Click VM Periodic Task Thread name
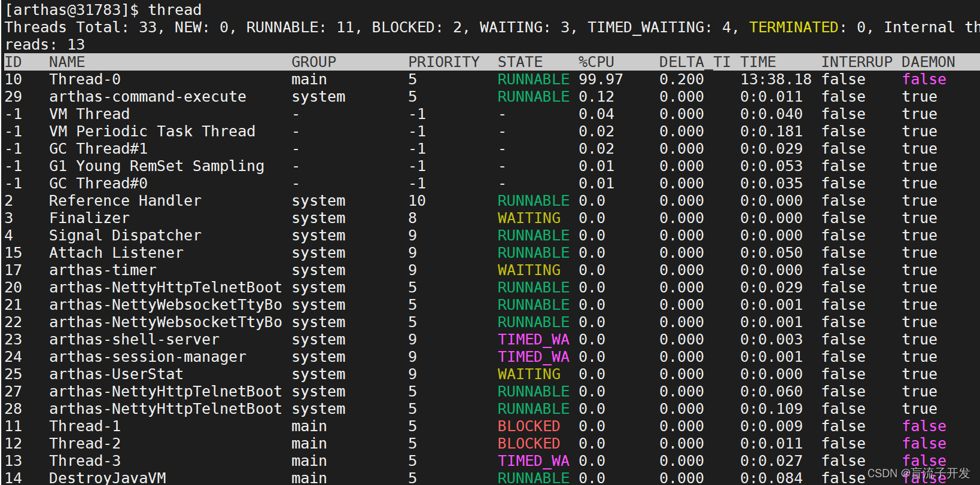This screenshot has width=980, height=485. pos(152,132)
